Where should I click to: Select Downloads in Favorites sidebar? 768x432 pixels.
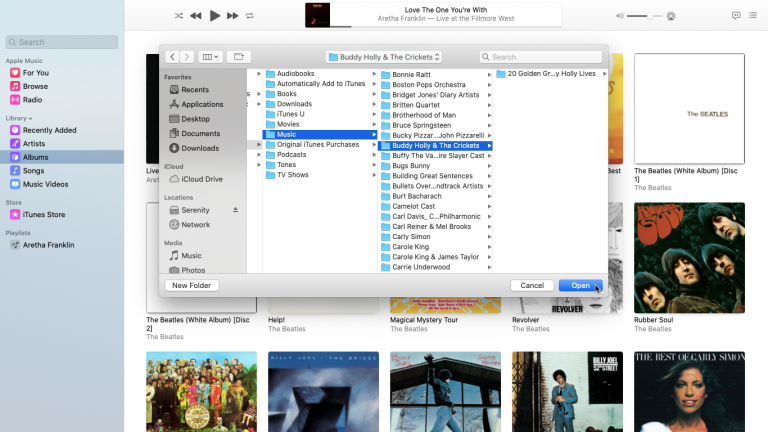point(200,148)
